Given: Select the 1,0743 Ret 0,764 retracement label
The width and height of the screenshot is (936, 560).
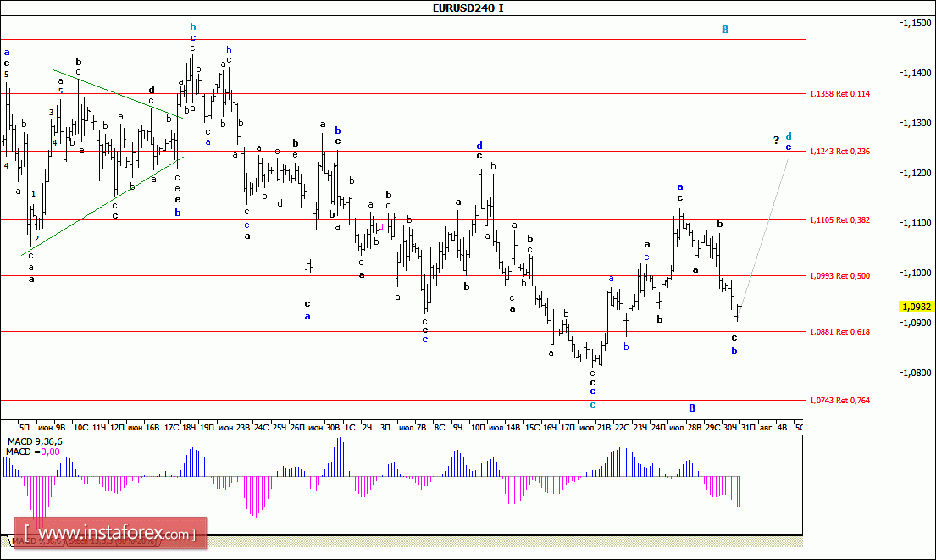Looking at the screenshot, I should pos(839,400).
